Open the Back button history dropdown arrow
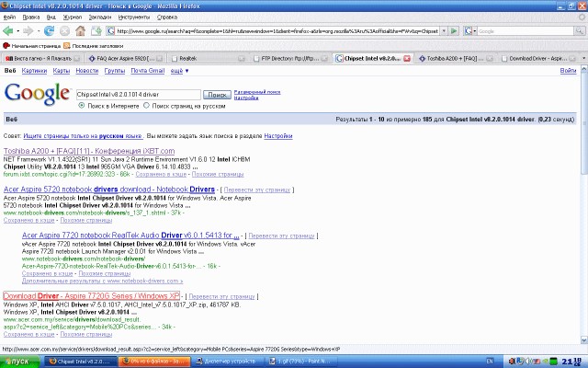The width and height of the screenshot is (588, 368). pos(18,31)
